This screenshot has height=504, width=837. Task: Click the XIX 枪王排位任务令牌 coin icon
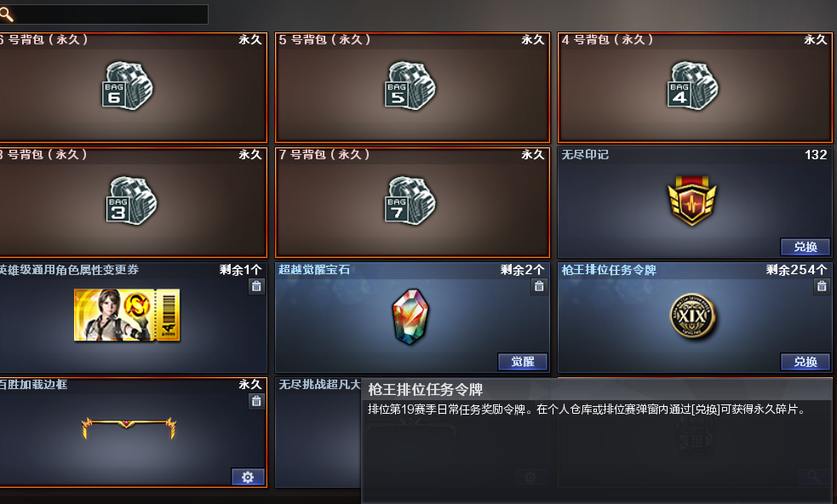tap(693, 316)
